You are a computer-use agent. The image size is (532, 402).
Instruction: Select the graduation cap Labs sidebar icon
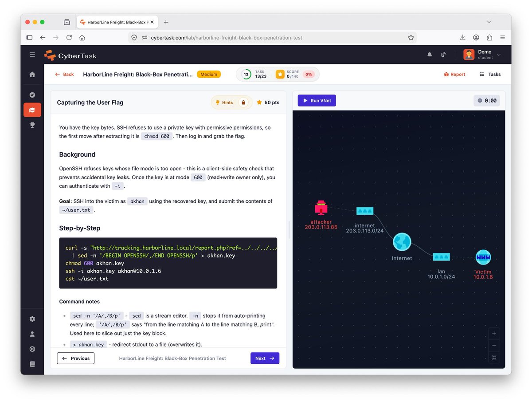tap(32, 110)
